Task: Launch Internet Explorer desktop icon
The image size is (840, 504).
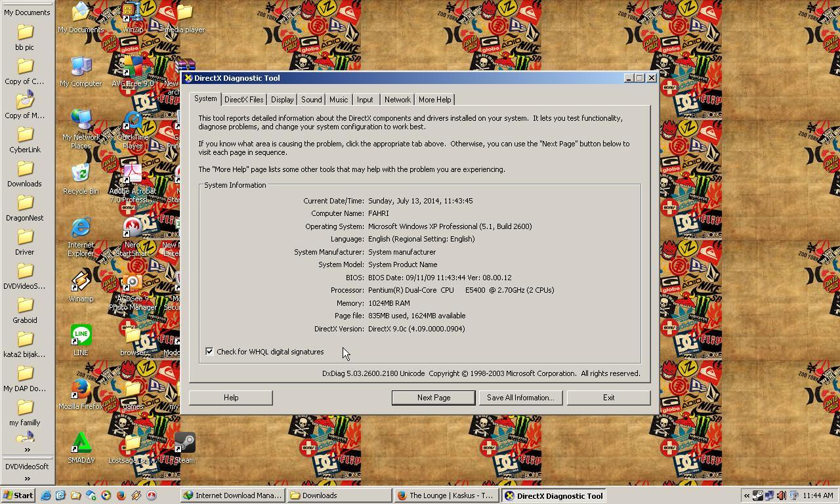Action: pyautogui.click(x=81, y=236)
